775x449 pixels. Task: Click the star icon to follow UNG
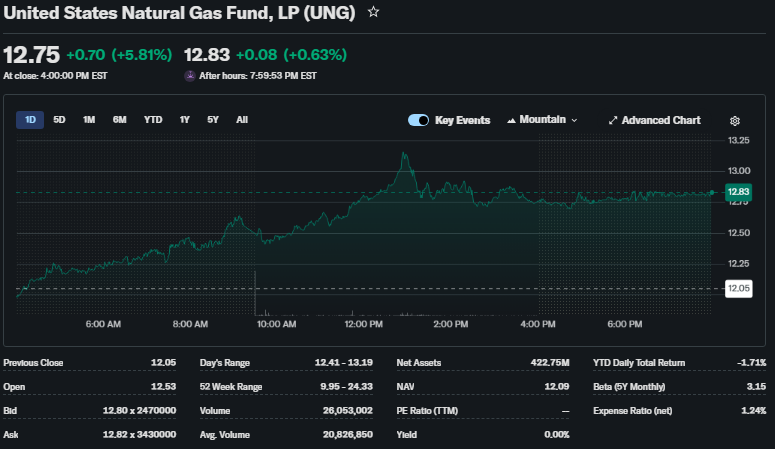click(x=373, y=12)
